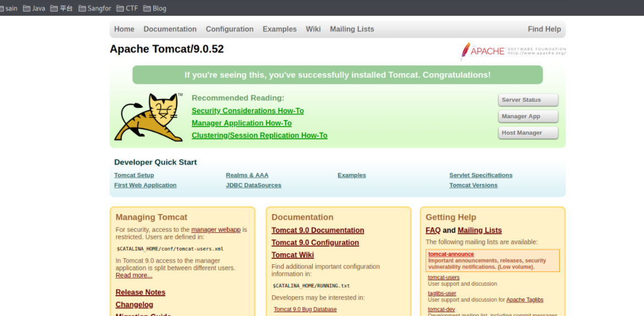
Task: Click the Apache Tomcat/9.0.52 heading
Action: tap(167, 49)
